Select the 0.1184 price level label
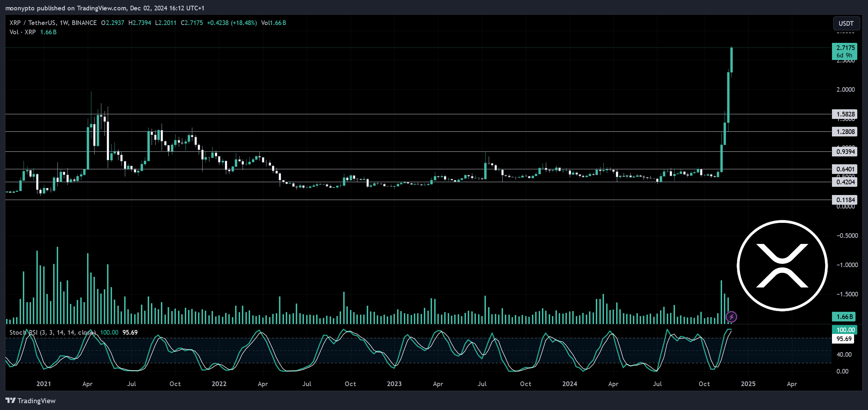 (x=844, y=200)
